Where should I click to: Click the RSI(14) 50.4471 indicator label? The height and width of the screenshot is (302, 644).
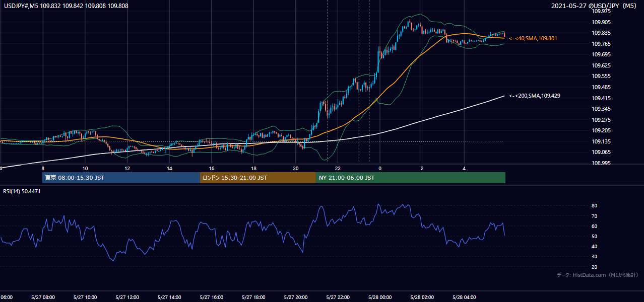[22, 191]
